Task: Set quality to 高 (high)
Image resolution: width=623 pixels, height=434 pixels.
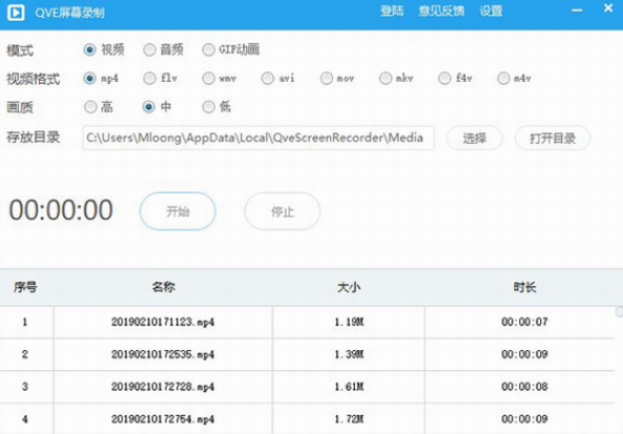Action: click(91, 106)
